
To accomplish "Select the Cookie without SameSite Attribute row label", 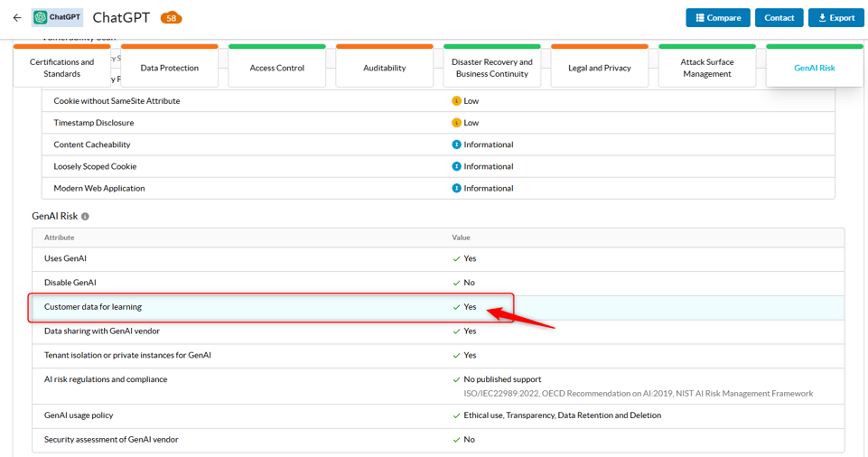I will 117,100.
